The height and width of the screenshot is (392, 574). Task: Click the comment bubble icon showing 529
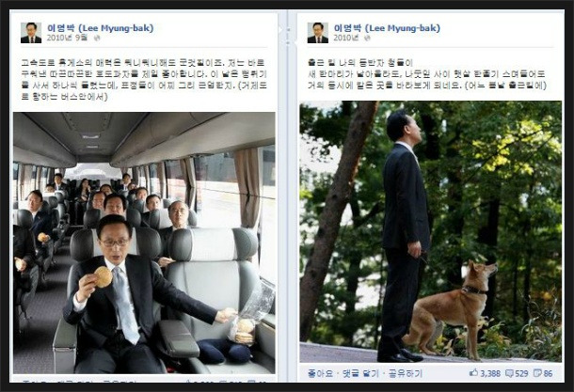[509, 373]
